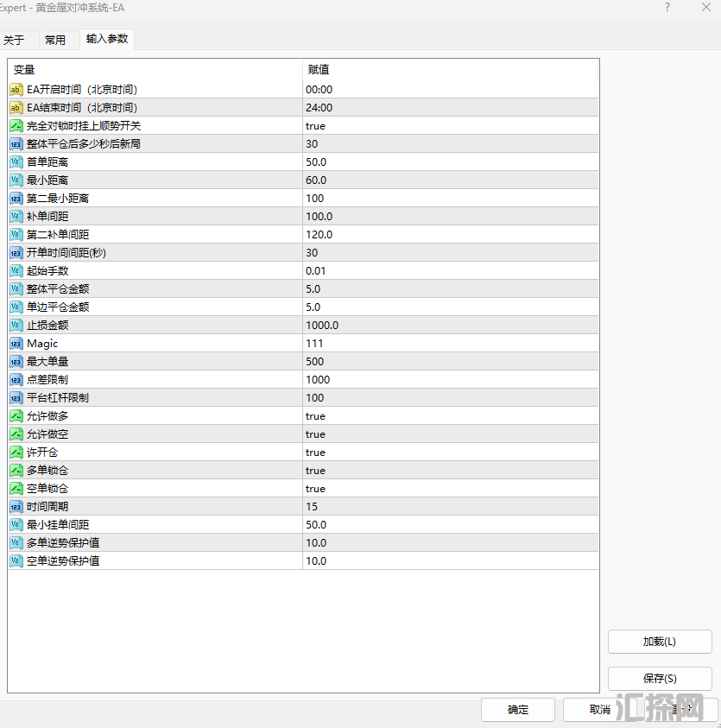Toggle the 允许做多 true value
This screenshot has width=721, height=728.
315,416
